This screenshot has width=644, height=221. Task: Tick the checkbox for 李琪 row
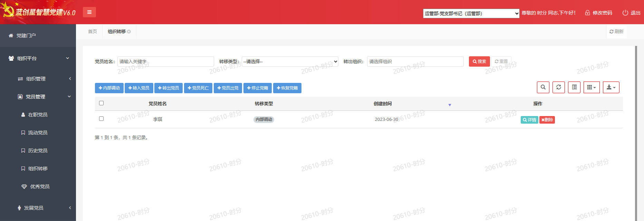point(101,118)
